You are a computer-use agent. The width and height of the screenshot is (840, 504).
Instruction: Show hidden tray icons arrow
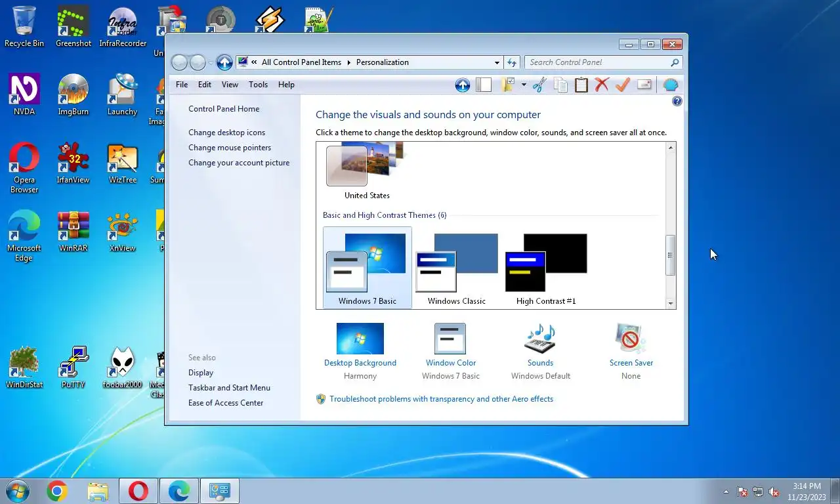[726, 492]
